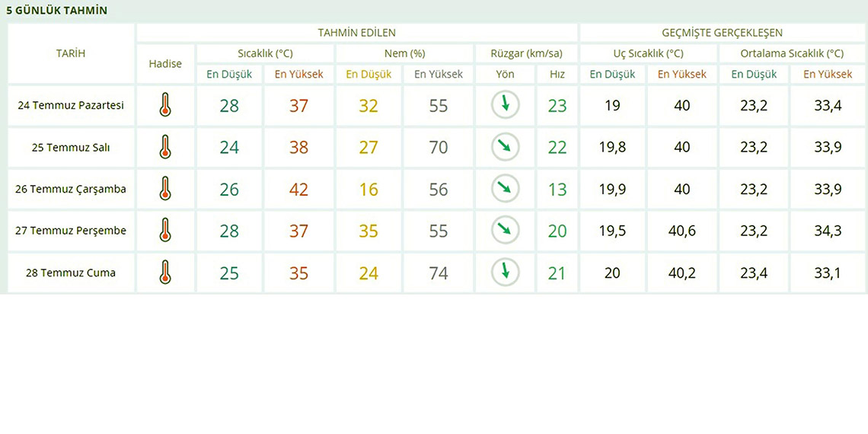Click wind direction arrow for 28 Temmuz

pos(505,272)
